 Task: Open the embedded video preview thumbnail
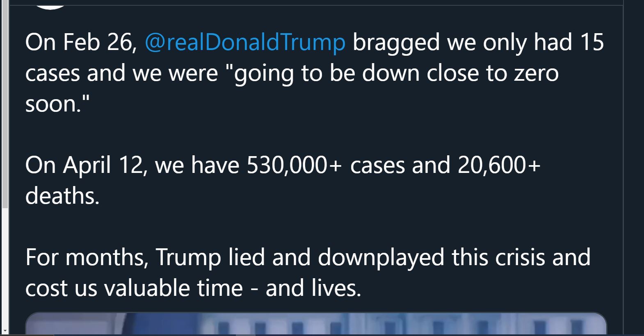coord(316,324)
